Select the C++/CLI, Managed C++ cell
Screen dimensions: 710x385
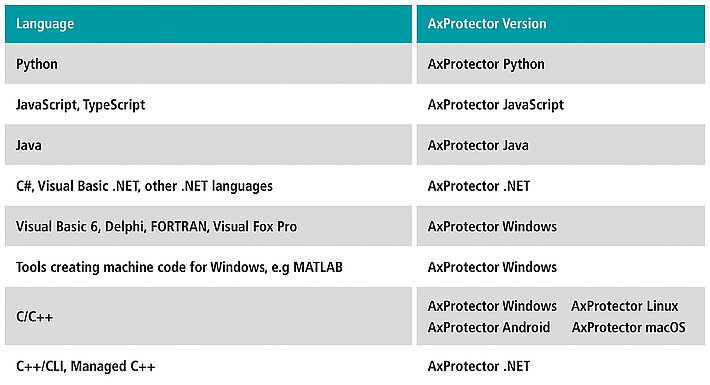click(x=208, y=366)
